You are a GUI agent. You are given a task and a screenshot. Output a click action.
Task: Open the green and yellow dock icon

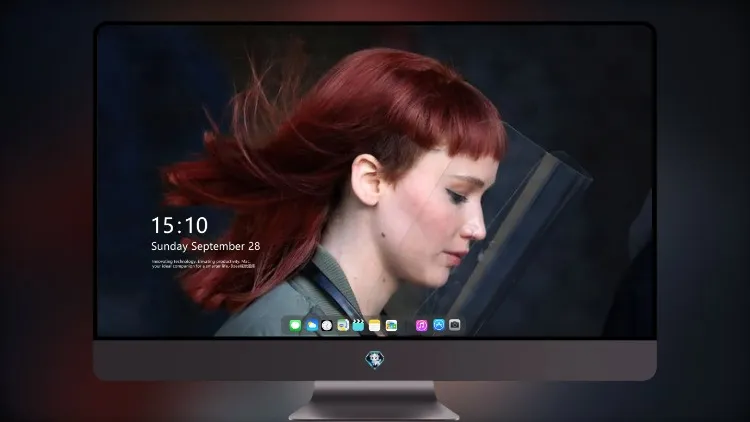click(x=343, y=326)
